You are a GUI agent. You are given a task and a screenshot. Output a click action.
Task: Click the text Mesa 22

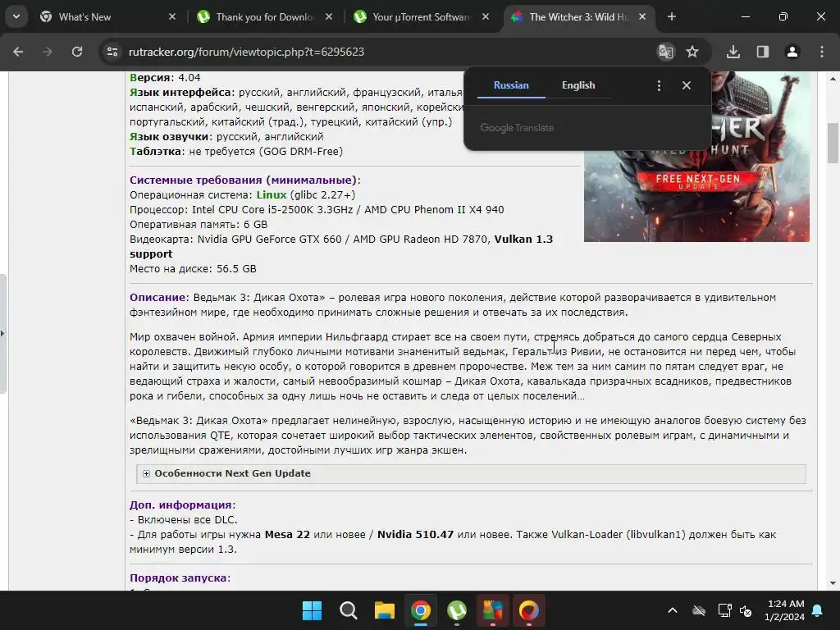click(287, 535)
